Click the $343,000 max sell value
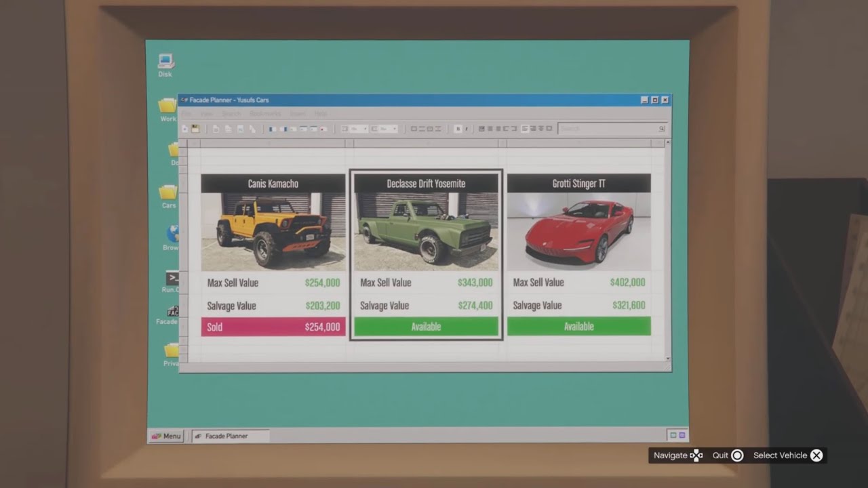 click(475, 283)
